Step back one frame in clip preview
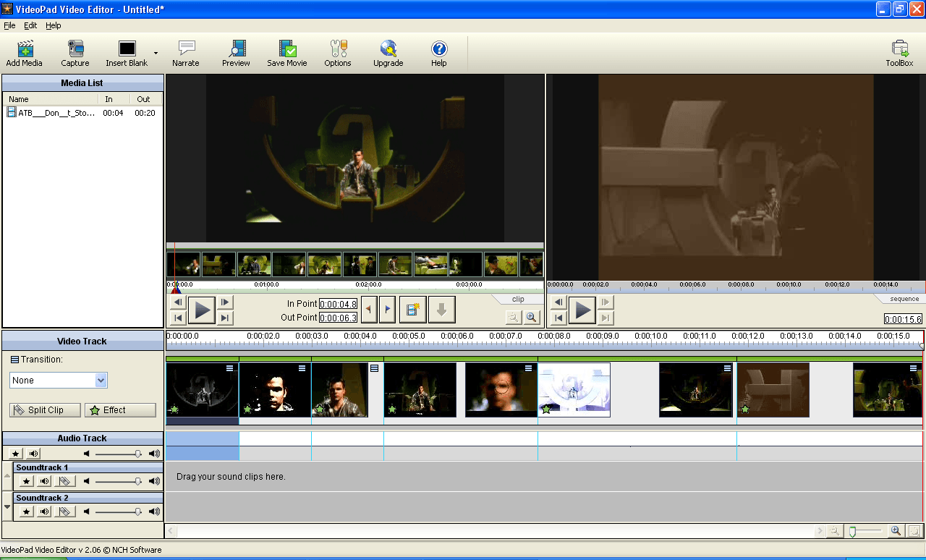Screen dimensions: 926x560 (x=178, y=302)
